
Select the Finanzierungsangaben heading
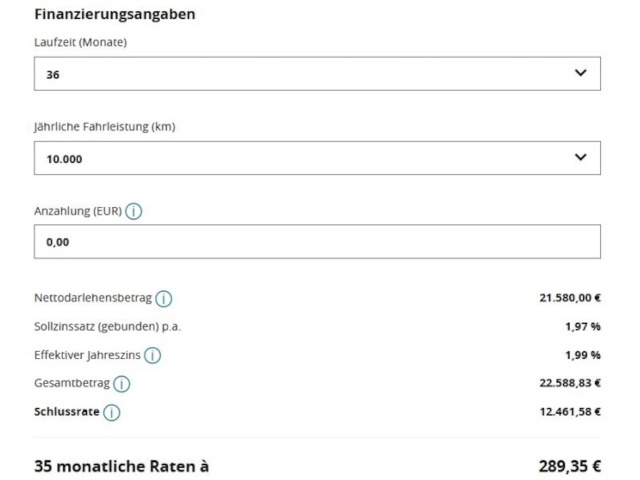point(115,14)
